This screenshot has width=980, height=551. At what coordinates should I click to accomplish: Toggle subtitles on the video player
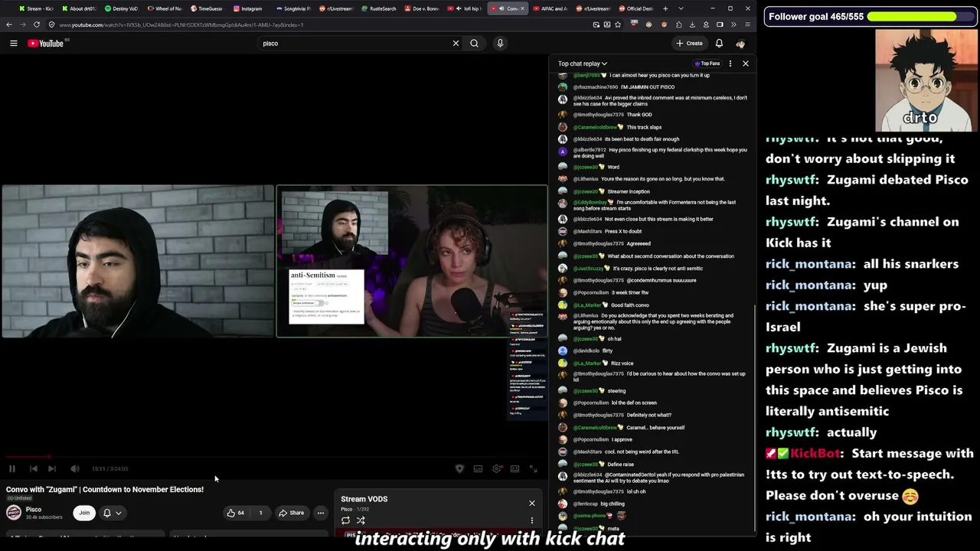[x=478, y=468]
